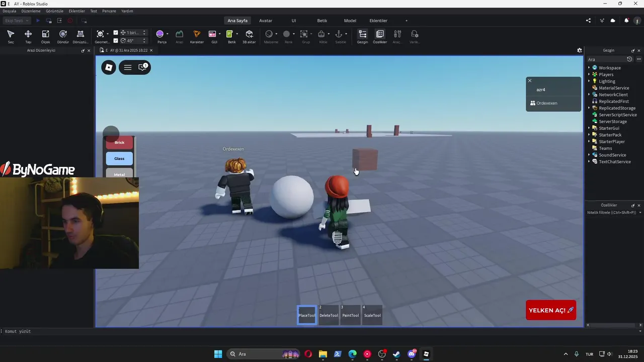The height and width of the screenshot is (362, 644).
Task: Click the Explorer filter history icon
Action: (x=629, y=59)
